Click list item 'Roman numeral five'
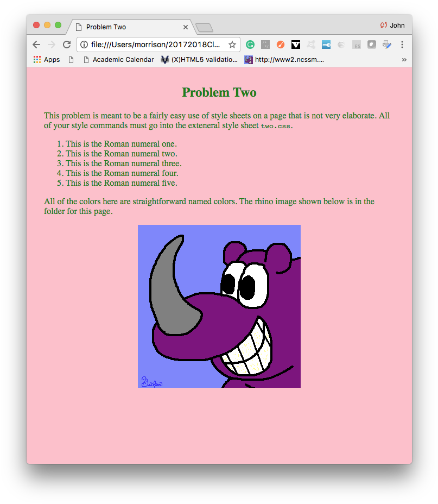Image resolution: width=438 pixels, height=504 pixels. tap(122, 183)
